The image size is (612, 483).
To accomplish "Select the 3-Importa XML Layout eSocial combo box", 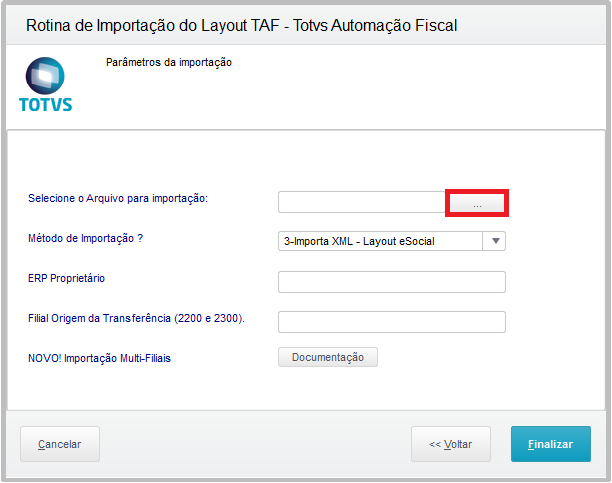I will point(392,241).
